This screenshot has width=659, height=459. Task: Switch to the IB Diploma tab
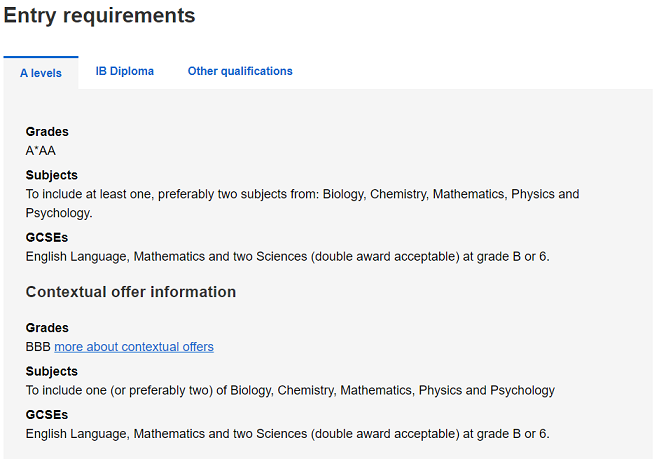pyautogui.click(x=124, y=71)
